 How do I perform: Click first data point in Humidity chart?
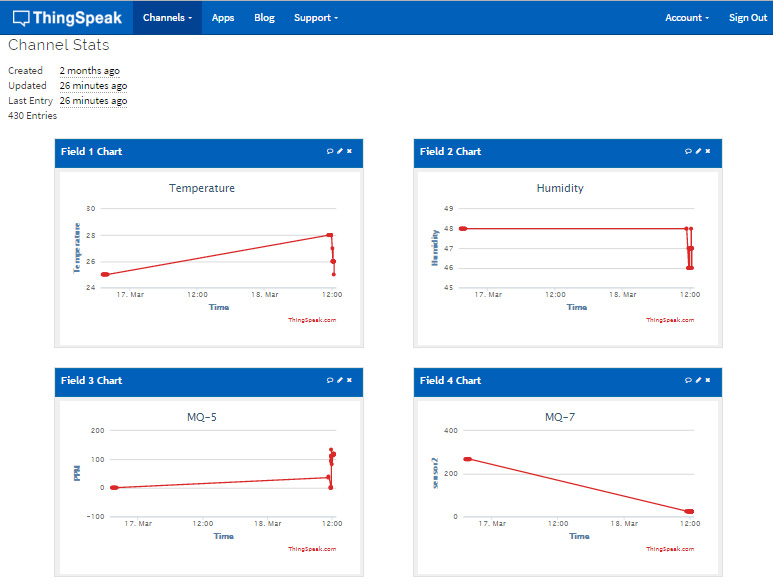pos(463,229)
